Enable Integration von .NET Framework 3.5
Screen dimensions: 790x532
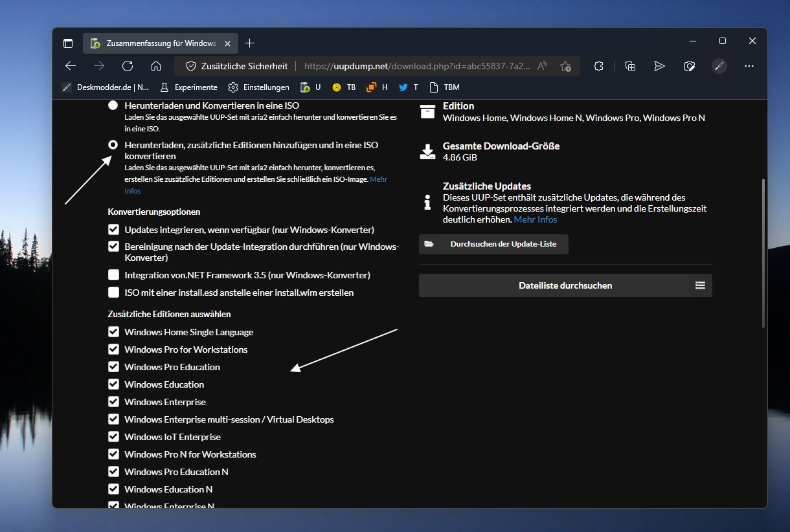pos(114,275)
